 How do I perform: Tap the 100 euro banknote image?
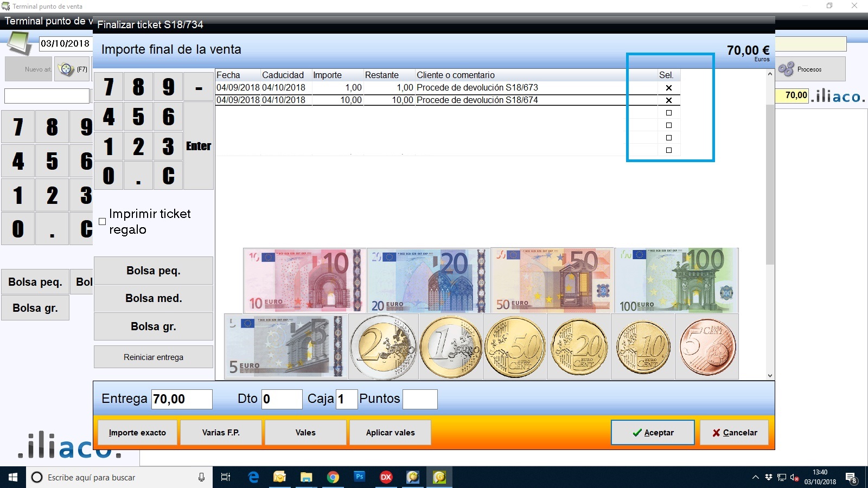[676, 280]
